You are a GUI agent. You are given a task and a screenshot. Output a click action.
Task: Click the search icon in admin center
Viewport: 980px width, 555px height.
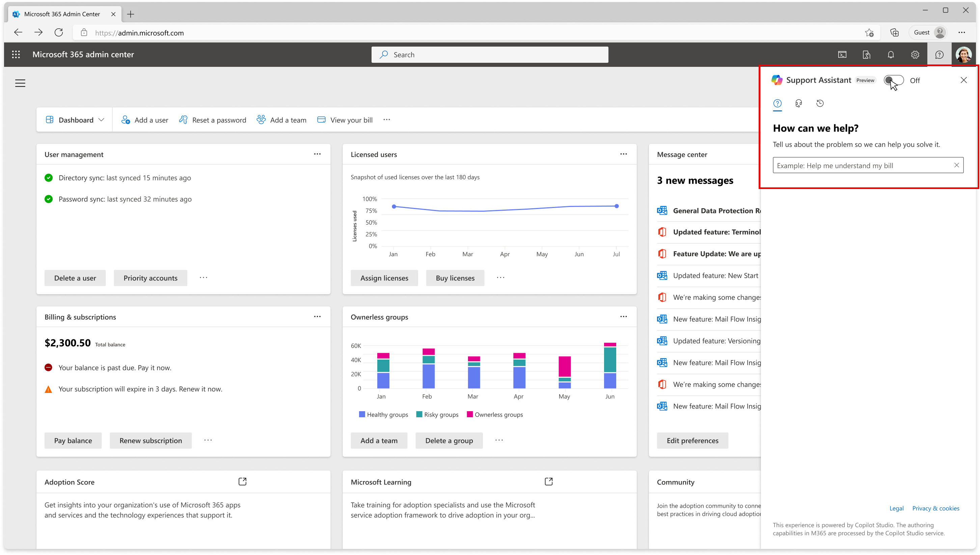click(384, 55)
